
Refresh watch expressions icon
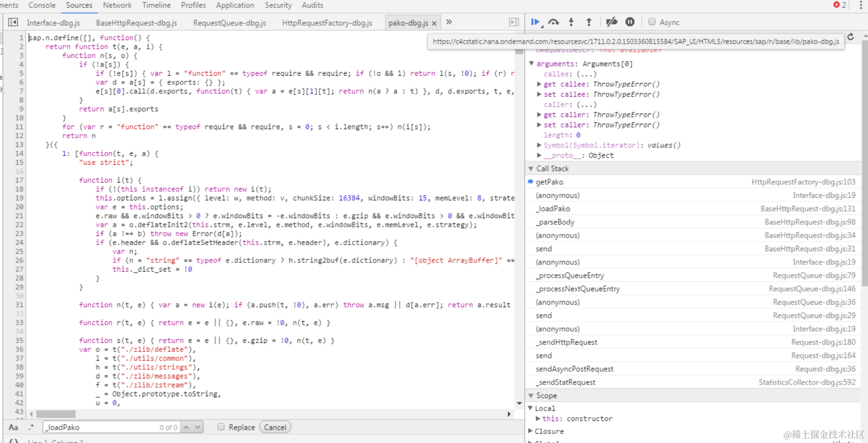coord(851,37)
